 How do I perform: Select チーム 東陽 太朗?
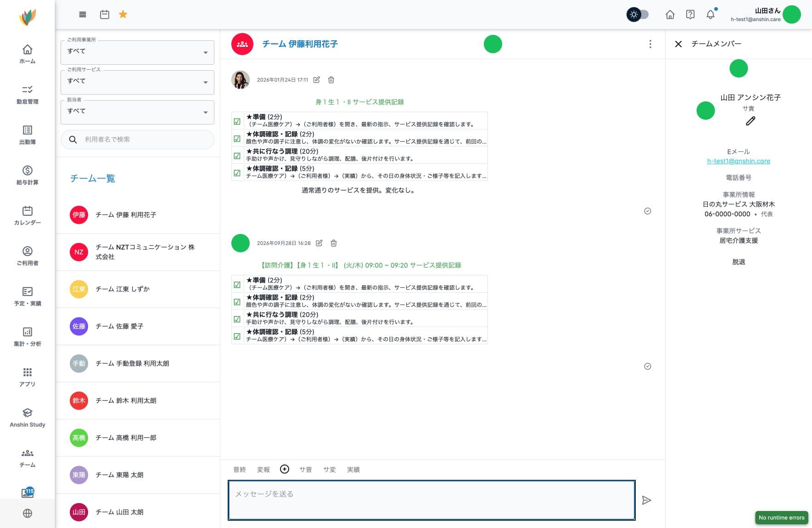click(137, 475)
